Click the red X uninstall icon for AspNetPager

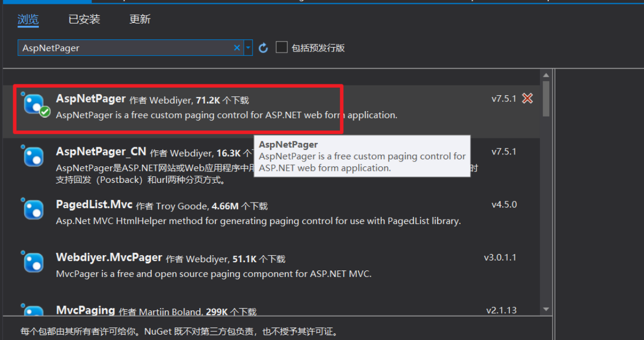tap(527, 99)
